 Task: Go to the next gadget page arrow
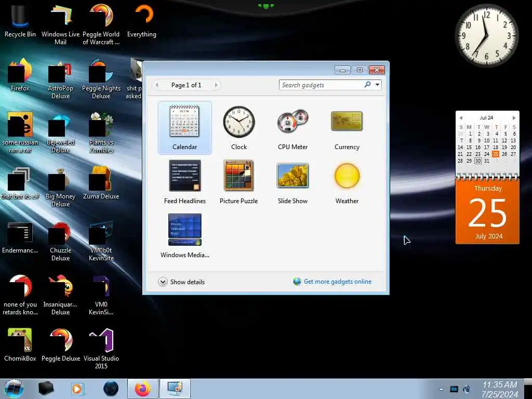[216, 85]
